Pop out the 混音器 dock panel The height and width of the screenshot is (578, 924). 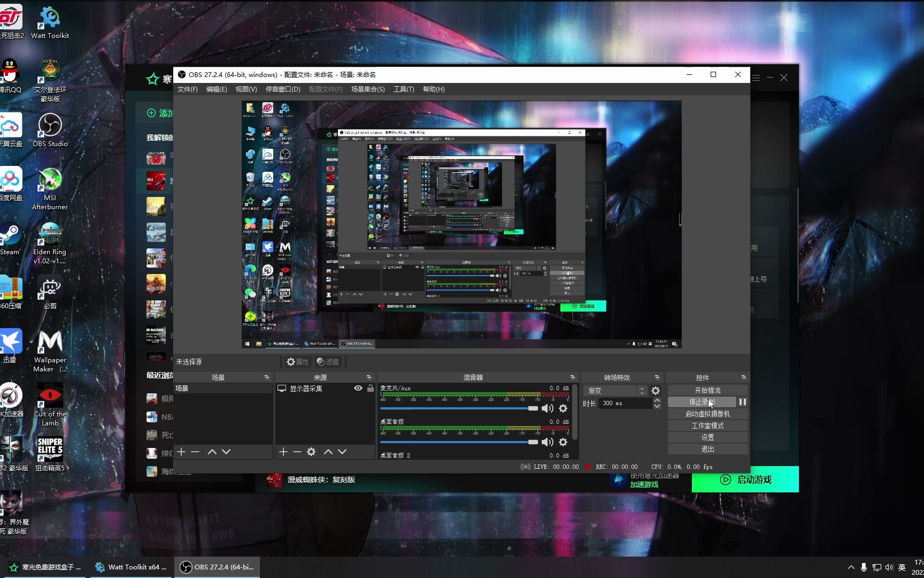573,377
